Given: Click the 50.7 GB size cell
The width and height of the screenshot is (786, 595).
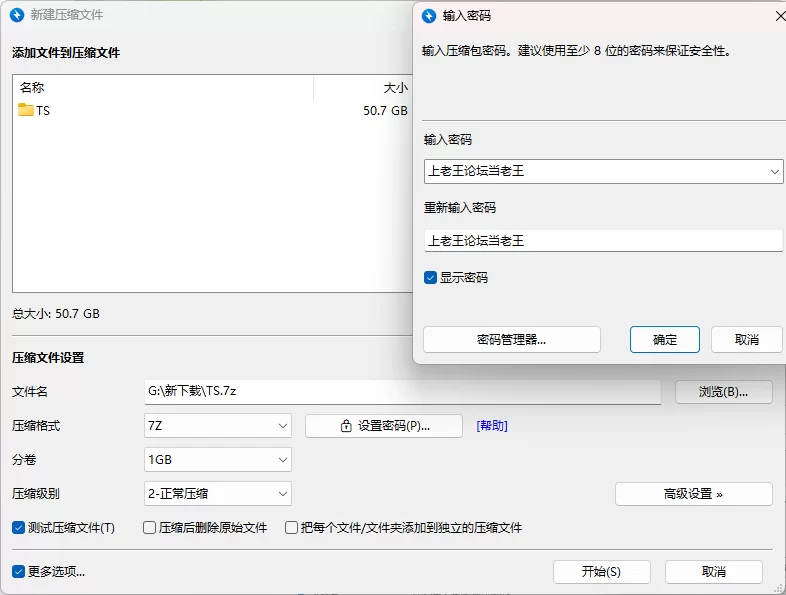Looking at the screenshot, I should pyautogui.click(x=385, y=110).
